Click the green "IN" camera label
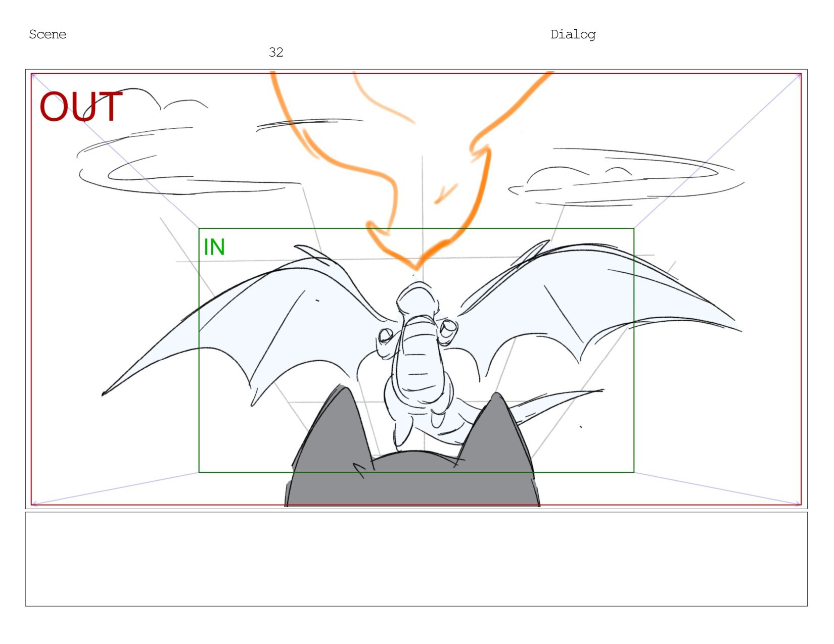The image size is (834, 644). pos(214,247)
